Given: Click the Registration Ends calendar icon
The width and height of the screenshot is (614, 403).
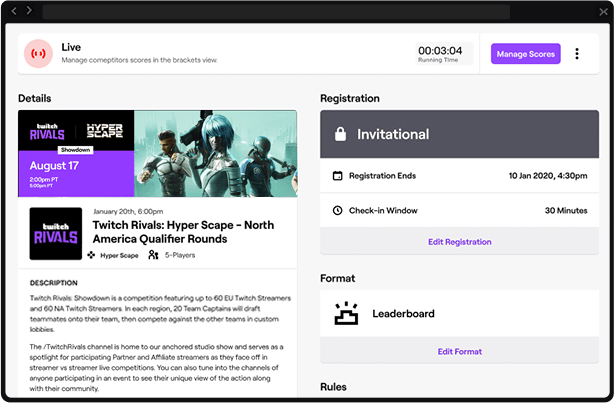Looking at the screenshot, I should (x=337, y=176).
